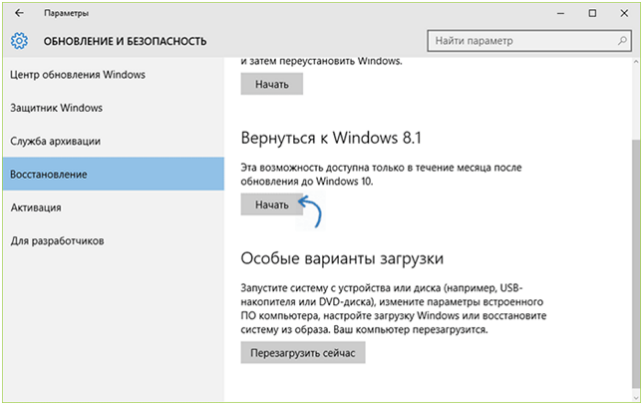Select 'Служба архивации' in sidebar
The width and height of the screenshot is (643, 405).
pos(113,141)
